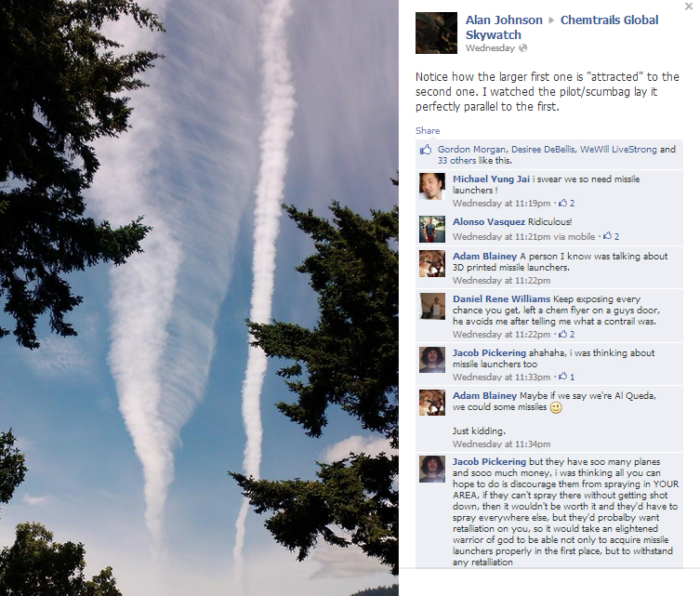This screenshot has height=596, width=700.
Task: Open Alonso Vasquez's avatar
Action: coord(432,229)
